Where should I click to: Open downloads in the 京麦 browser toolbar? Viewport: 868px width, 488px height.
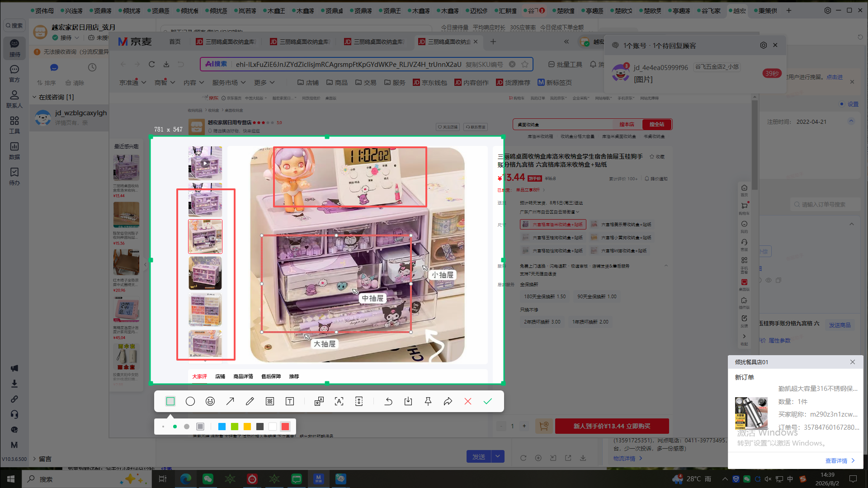click(166, 64)
